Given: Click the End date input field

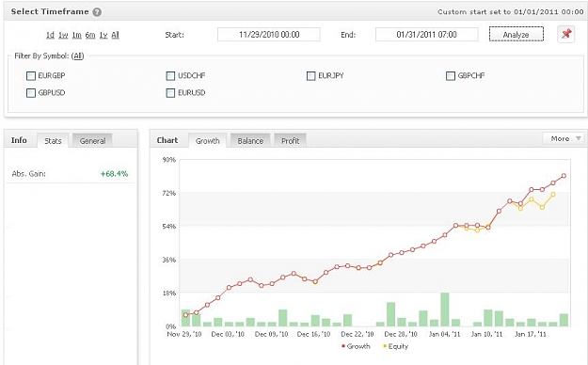Looking at the screenshot, I should [x=427, y=35].
